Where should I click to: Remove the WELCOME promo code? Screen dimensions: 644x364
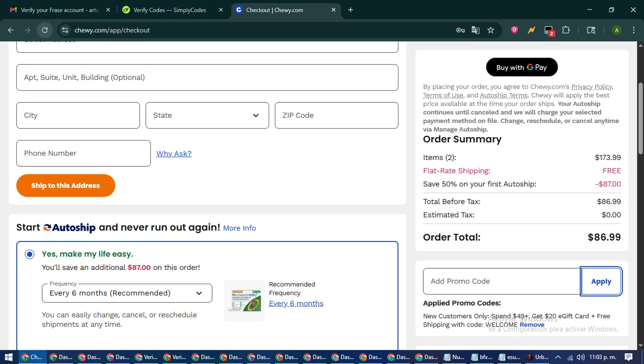[x=532, y=325]
